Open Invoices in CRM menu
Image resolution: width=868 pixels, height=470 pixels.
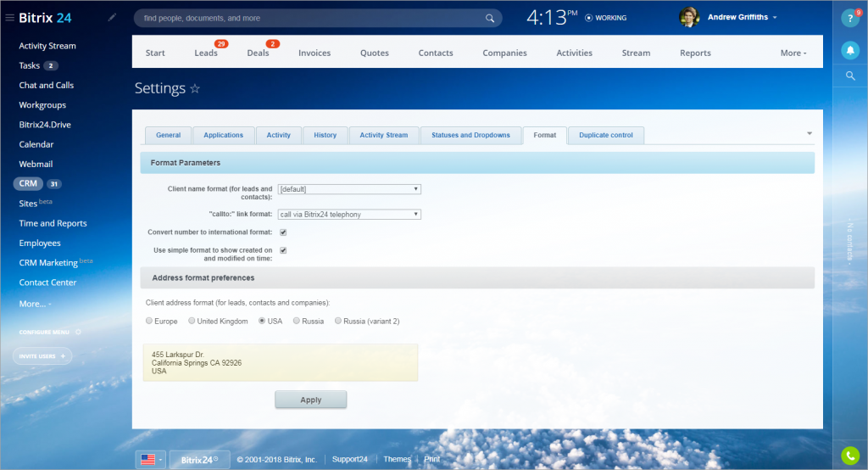(314, 53)
